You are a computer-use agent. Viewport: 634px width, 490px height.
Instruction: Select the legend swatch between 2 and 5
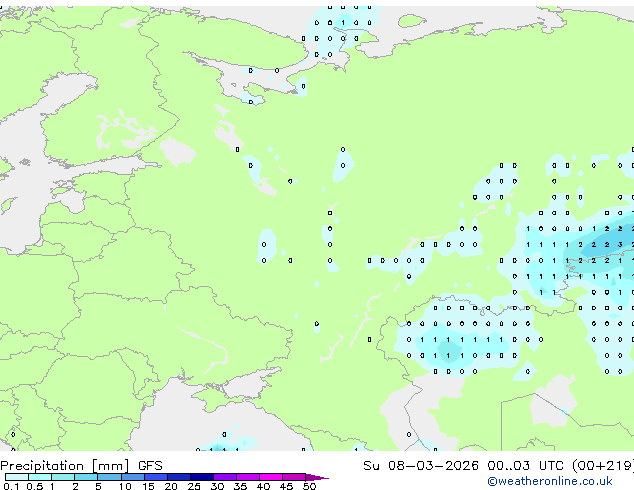tap(86, 477)
